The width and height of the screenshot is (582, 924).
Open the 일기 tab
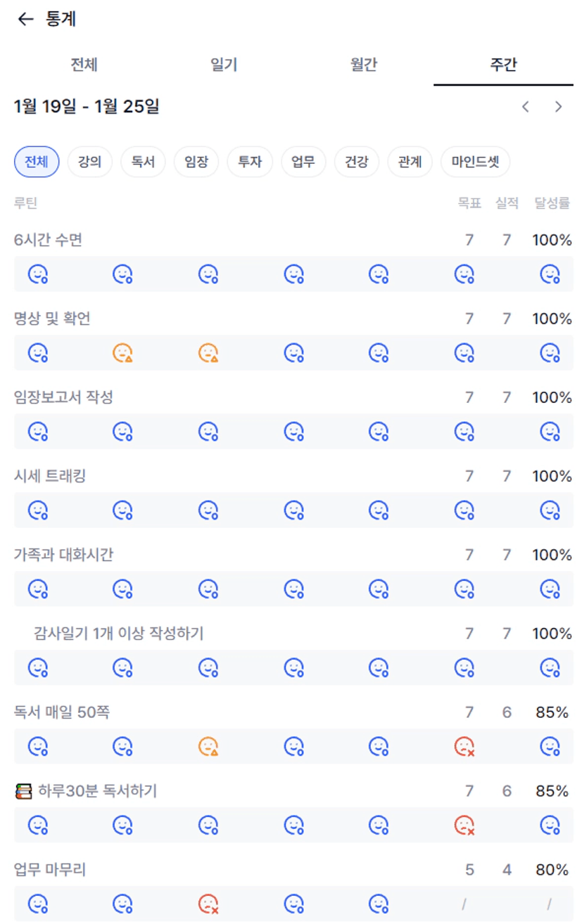pos(224,65)
